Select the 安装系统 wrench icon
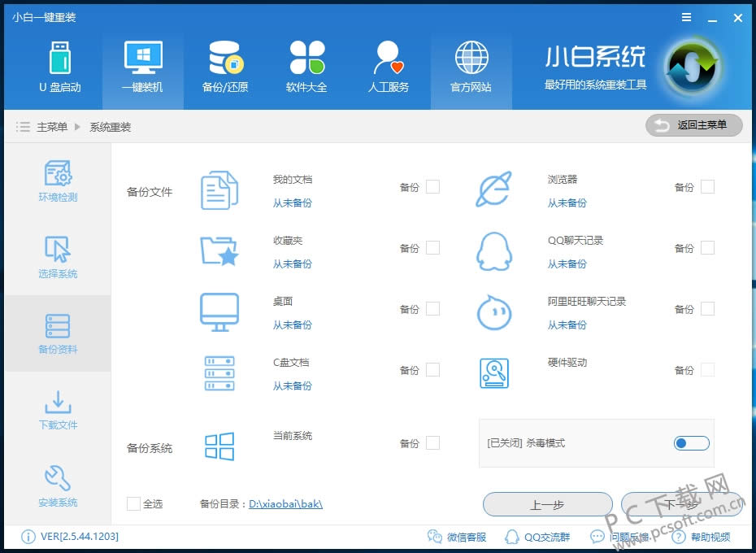Viewport: 756px width, 553px height. click(x=58, y=477)
